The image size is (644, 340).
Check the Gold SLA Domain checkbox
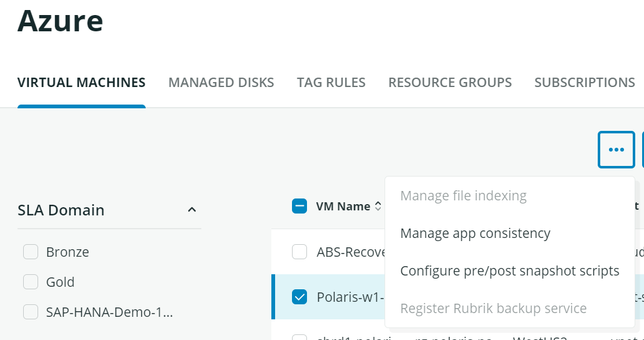31,282
